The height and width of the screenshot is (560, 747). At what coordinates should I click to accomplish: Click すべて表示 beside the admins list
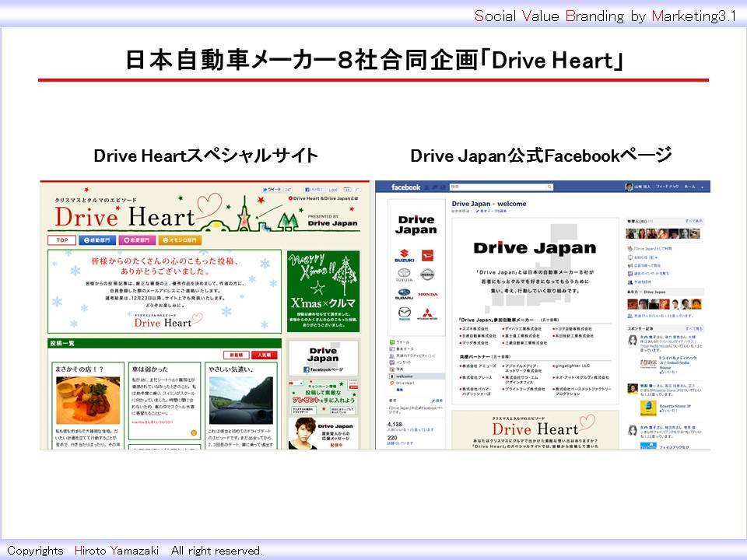click(693, 221)
